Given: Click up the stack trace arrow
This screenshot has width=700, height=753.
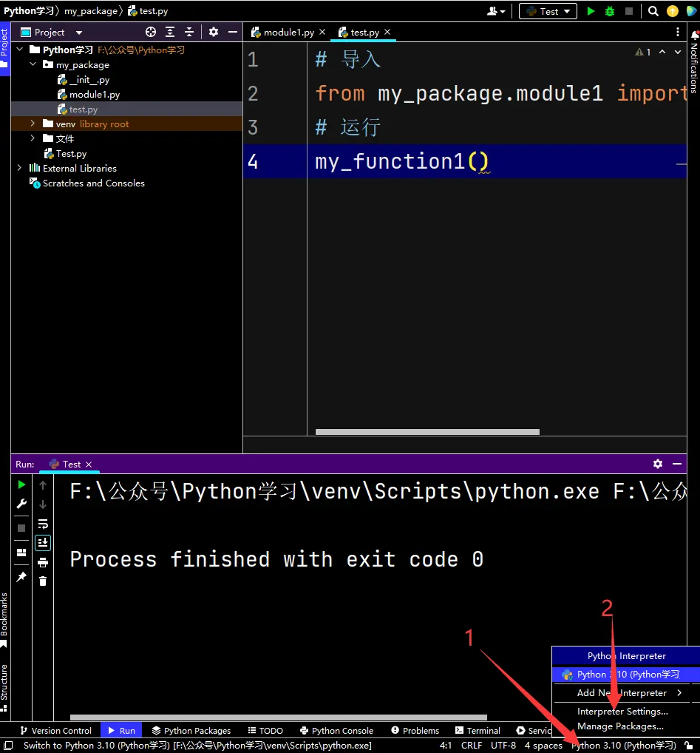Looking at the screenshot, I should [43, 485].
